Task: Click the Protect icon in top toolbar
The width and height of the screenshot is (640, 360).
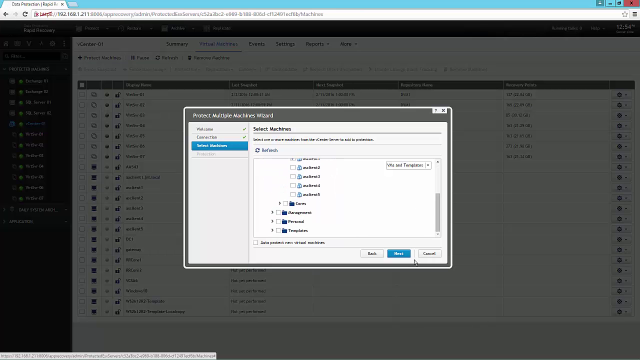Action: tap(79, 29)
